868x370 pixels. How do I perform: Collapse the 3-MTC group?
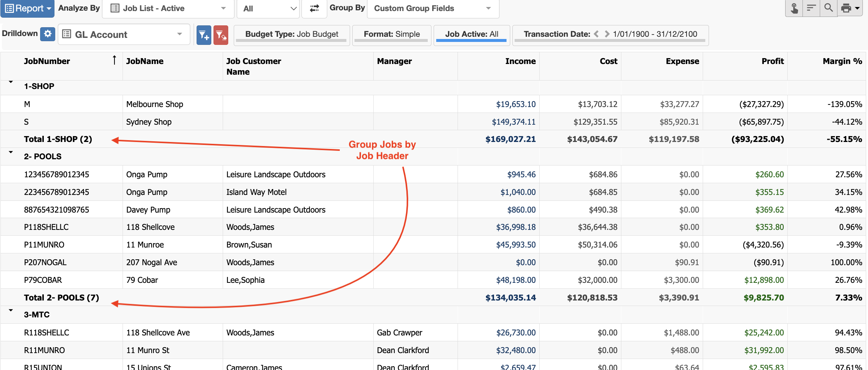tap(11, 310)
